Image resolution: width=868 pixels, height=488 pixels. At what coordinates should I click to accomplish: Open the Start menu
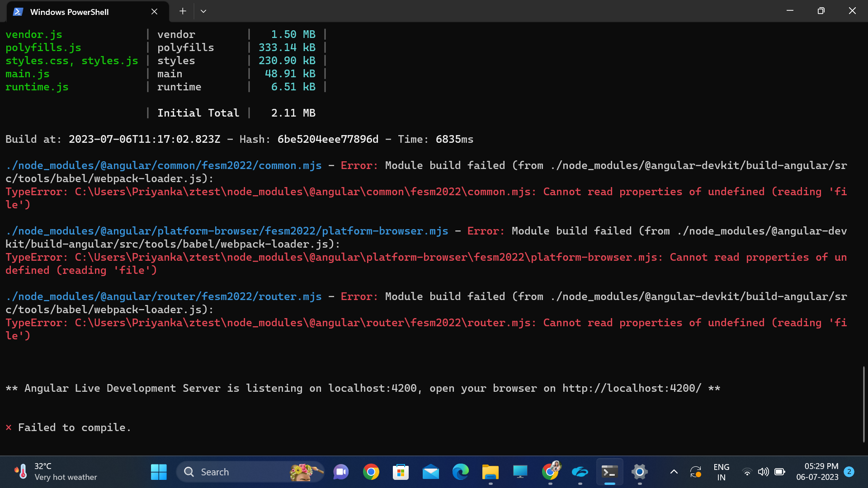coord(159,472)
